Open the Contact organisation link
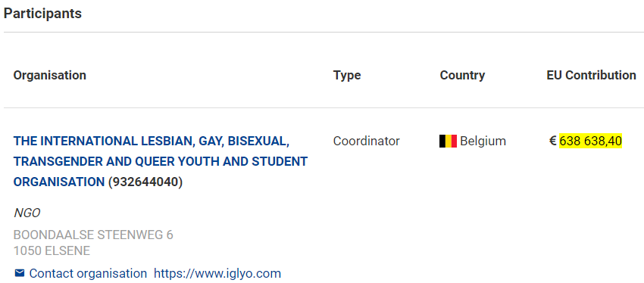Viewport: 644px width, 283px height. click(x=88, y=273)
